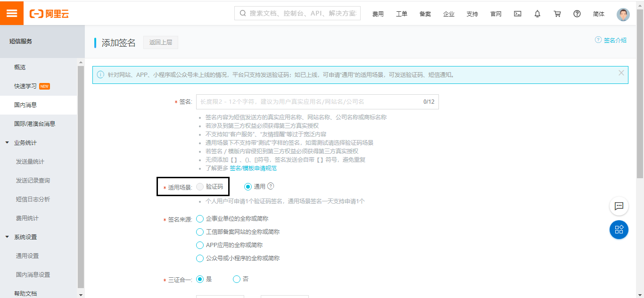Open 官网 top menu
This screenshot has height=298, width=644.
(x=496, y=14)
